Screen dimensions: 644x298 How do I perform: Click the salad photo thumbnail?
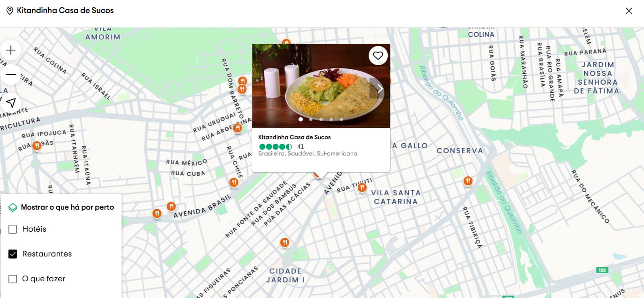(x=321, y=86)
